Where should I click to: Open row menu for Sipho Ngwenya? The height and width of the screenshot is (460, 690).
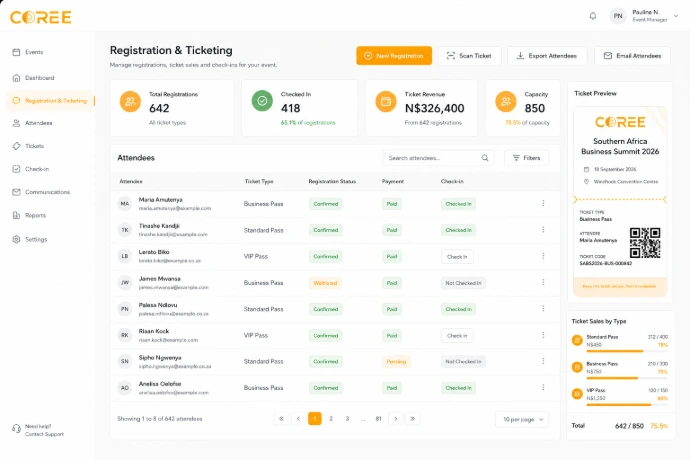[x=543, y=361]
